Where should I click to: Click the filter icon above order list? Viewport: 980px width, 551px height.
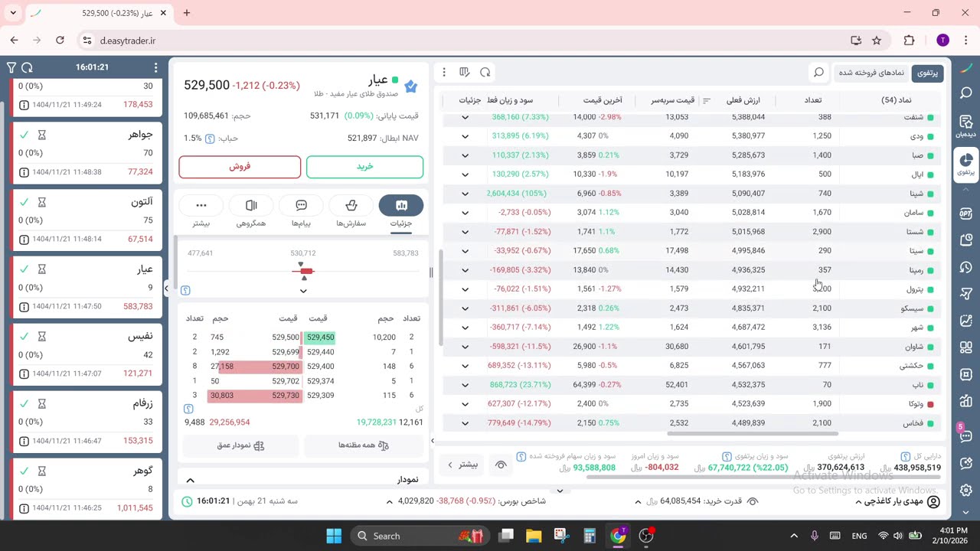pos(11,67)
